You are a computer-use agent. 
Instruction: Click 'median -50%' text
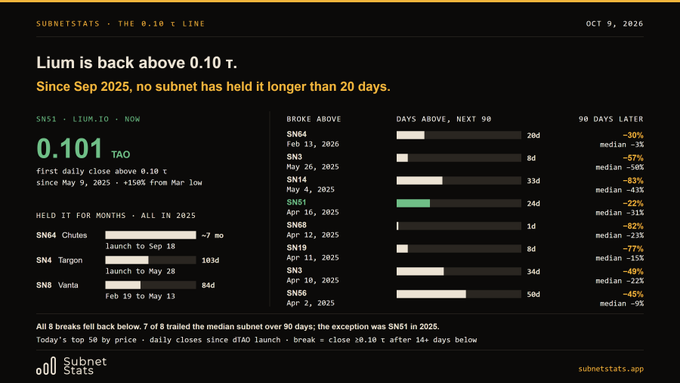620,167
